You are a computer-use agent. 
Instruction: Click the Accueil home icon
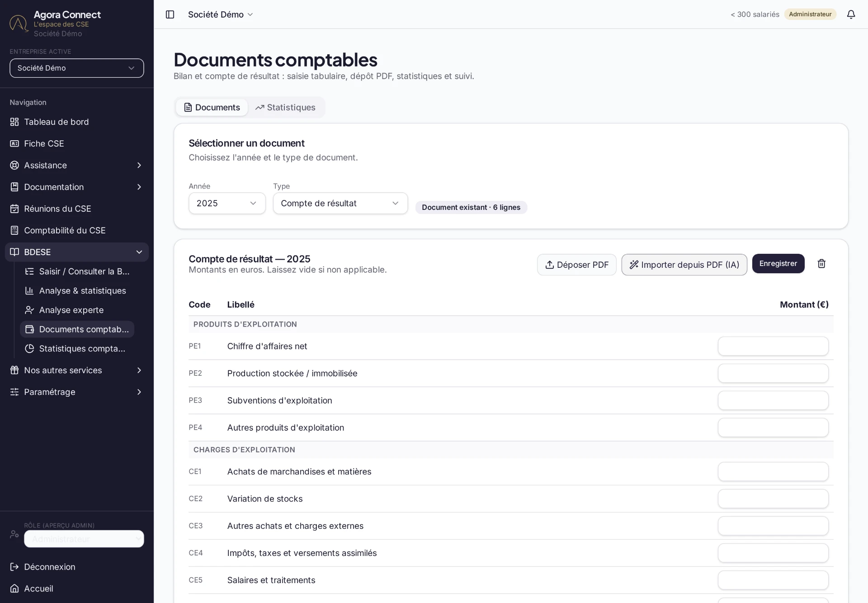pos(14,589)
